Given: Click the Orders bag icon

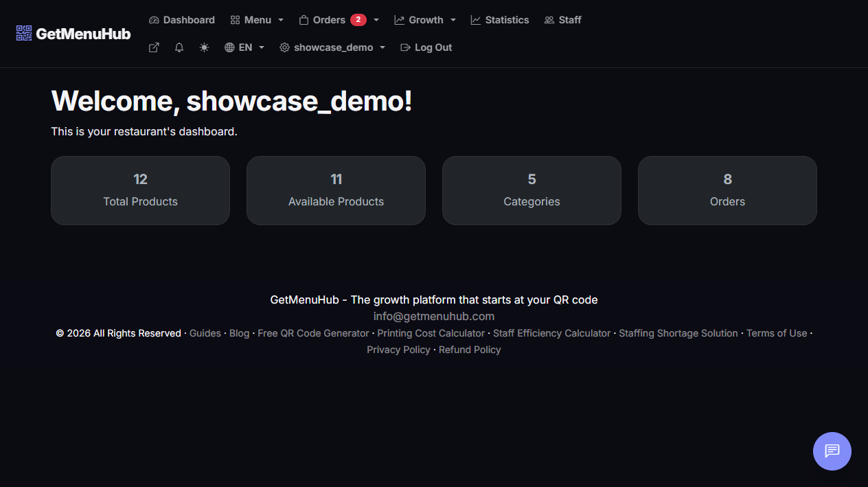Looking at the screenshot, I should (304, 20).
